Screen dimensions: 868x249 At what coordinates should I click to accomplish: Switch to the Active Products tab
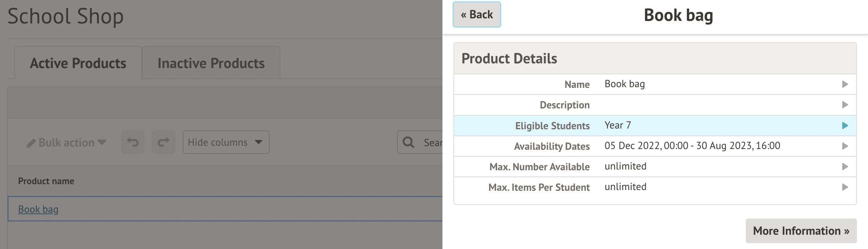(x=78, y=63)
